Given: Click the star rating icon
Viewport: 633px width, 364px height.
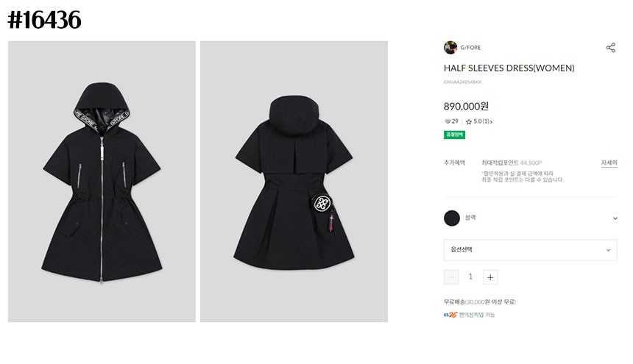Looking at the screenshot, I should [469, 121].
